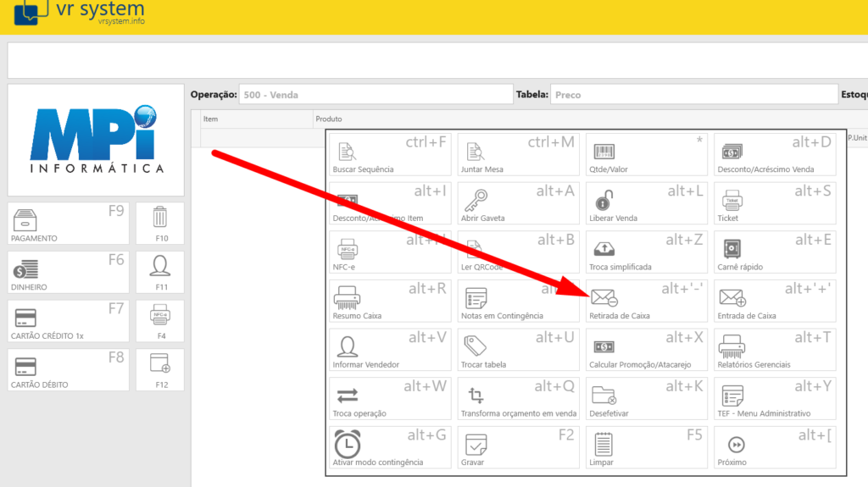
Task: Click the F10 trash can button
Action: (160, 224)
